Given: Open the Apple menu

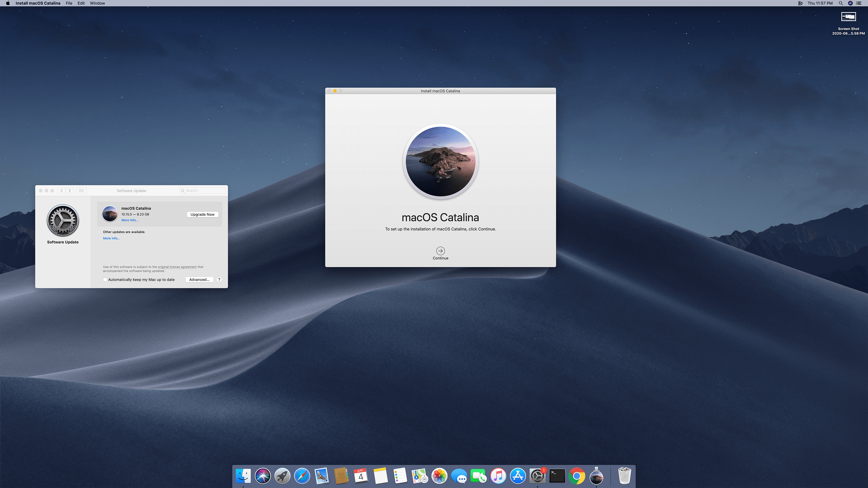Looking at the screenshot, I should tap(8, 3).
